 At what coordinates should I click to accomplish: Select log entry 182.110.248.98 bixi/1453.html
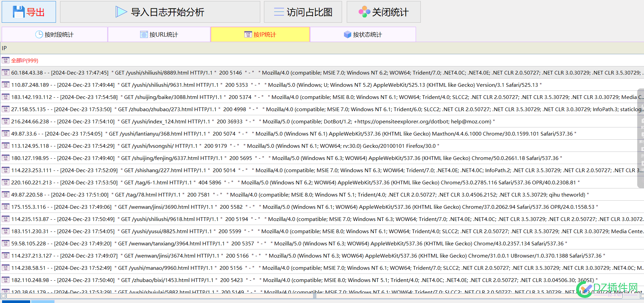coord(322,280)
